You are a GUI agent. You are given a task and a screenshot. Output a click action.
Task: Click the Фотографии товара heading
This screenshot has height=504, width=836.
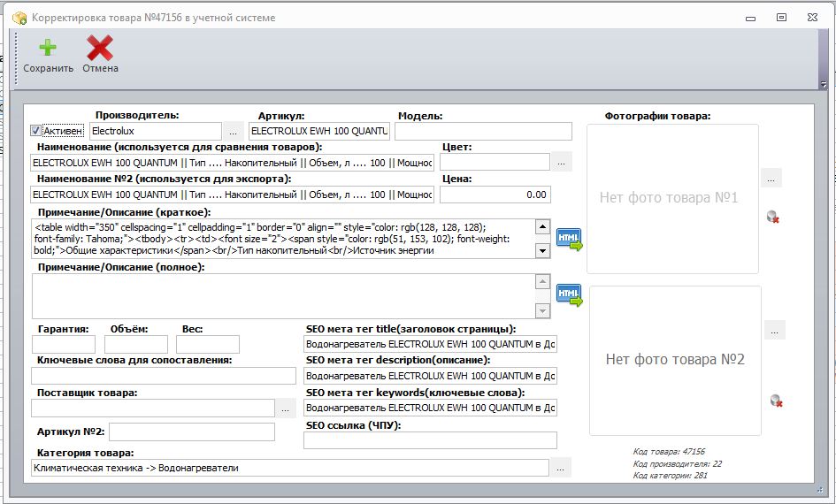click(657, 116)
